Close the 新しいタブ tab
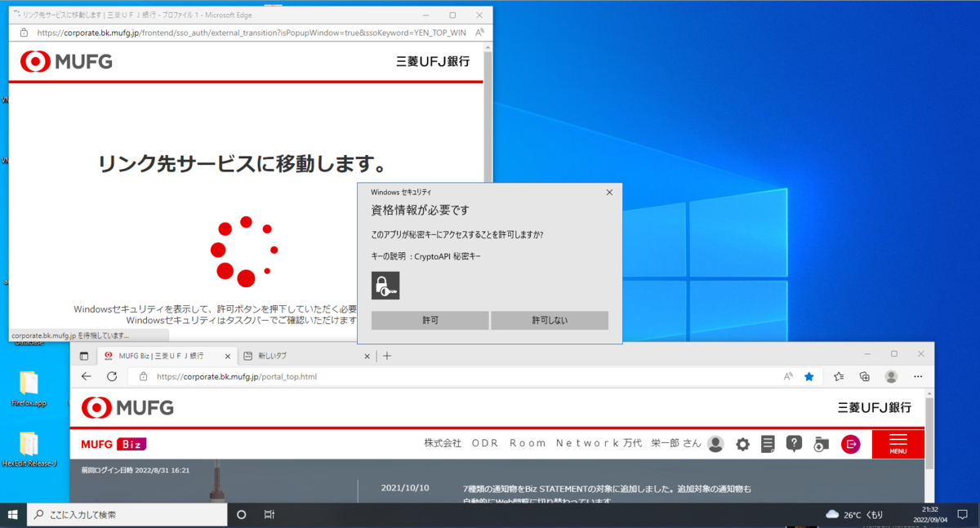 [x=367, y=356]
